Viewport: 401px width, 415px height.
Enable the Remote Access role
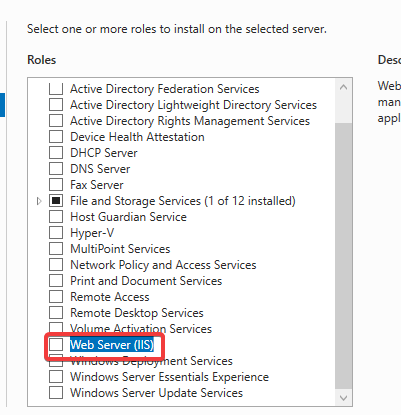56,297
